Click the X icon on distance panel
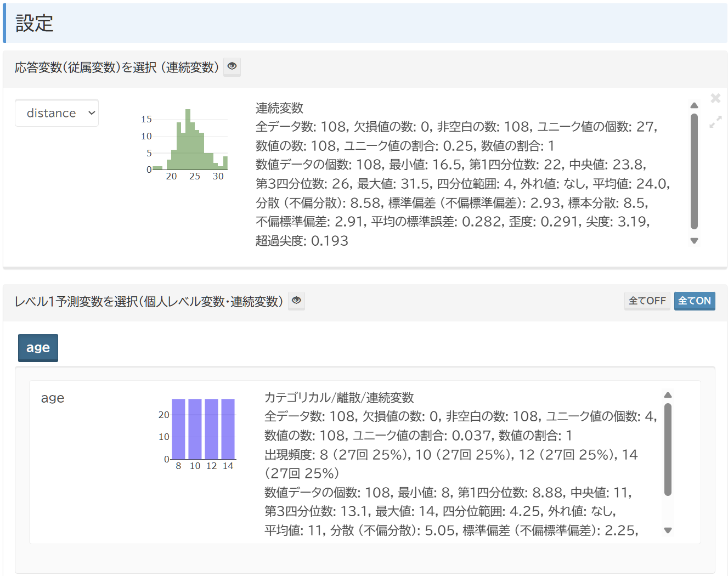The height and width of the screenshot is (576, 728). point(715,98)
